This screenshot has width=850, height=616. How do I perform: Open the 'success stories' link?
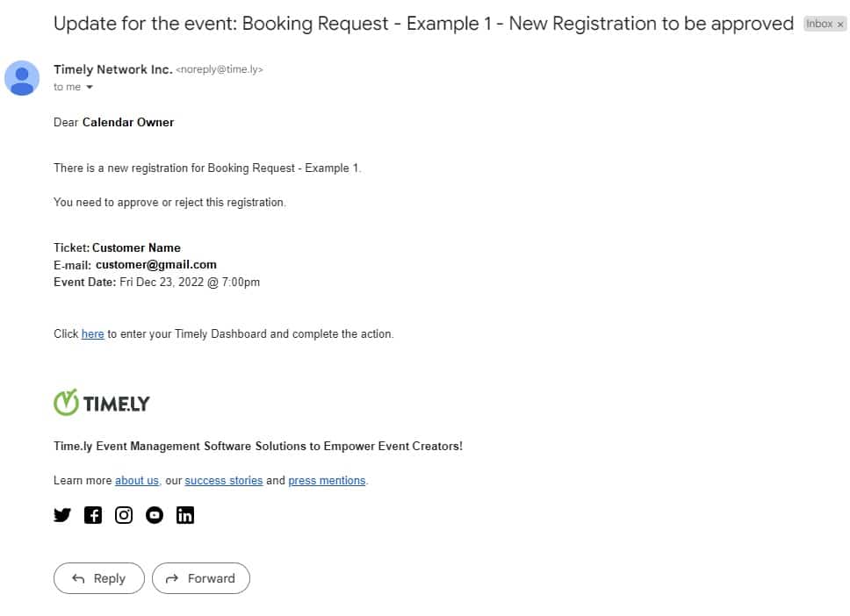coord(224,481)
